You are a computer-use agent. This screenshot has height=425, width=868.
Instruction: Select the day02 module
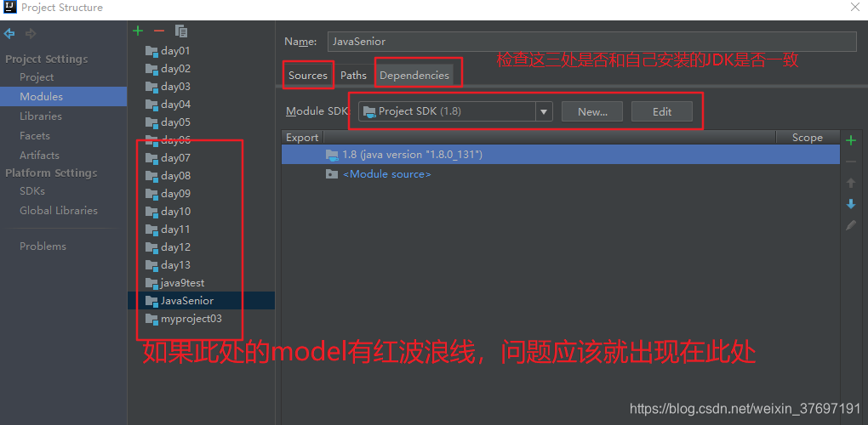tap(175, 69)
